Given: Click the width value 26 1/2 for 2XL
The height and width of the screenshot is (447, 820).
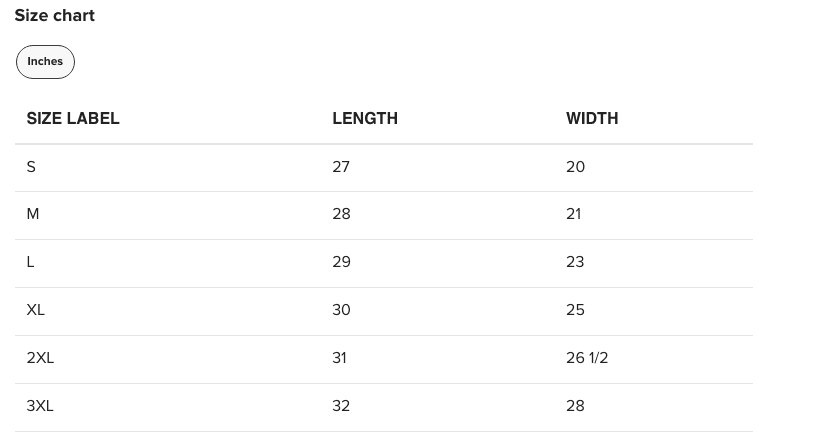Looking at the screenshot, I should point(587,358).
